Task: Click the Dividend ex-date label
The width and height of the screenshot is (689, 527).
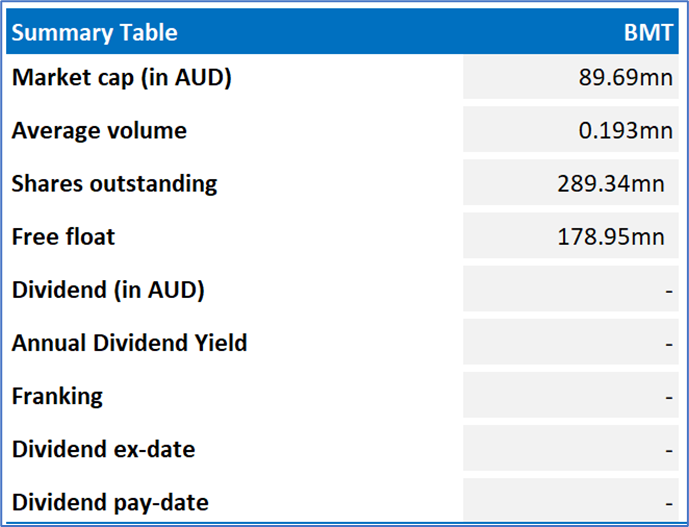Action: tap(103, 449)
